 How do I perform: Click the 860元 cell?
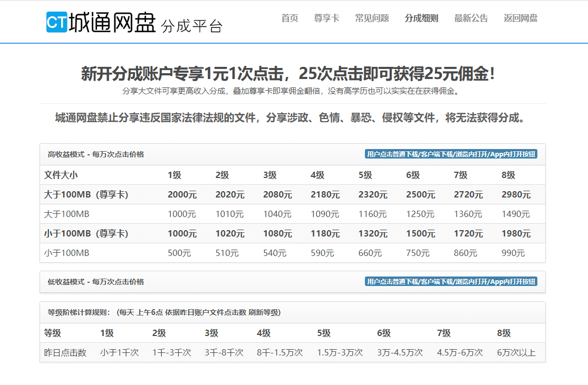click(x=465, y=253)
